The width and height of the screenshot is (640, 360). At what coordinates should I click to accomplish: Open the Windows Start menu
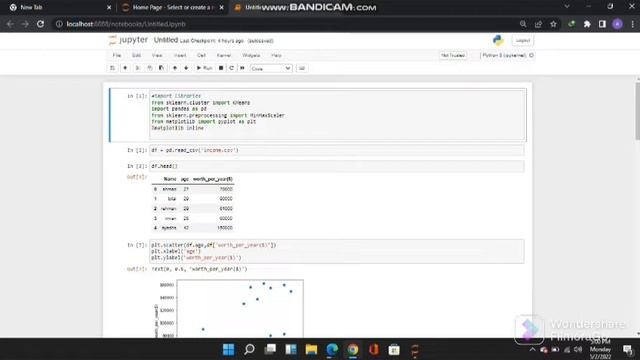(229, 349)
